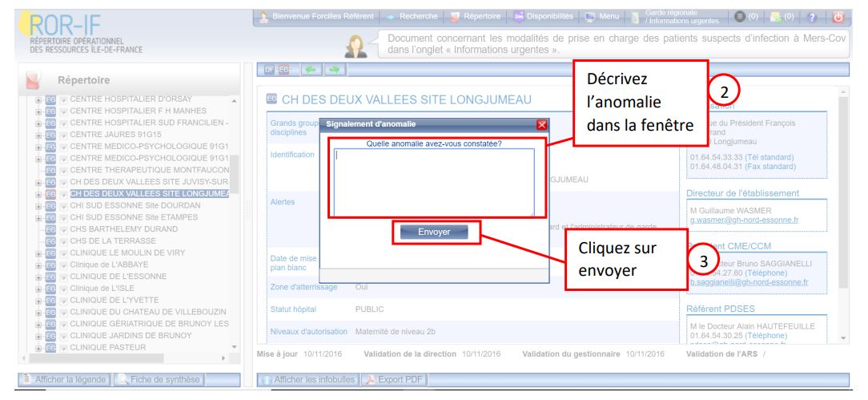
Task: Expand the CENTRE HOSPITALIER D'ORSAY node
Action: click(x=38, y=99)
